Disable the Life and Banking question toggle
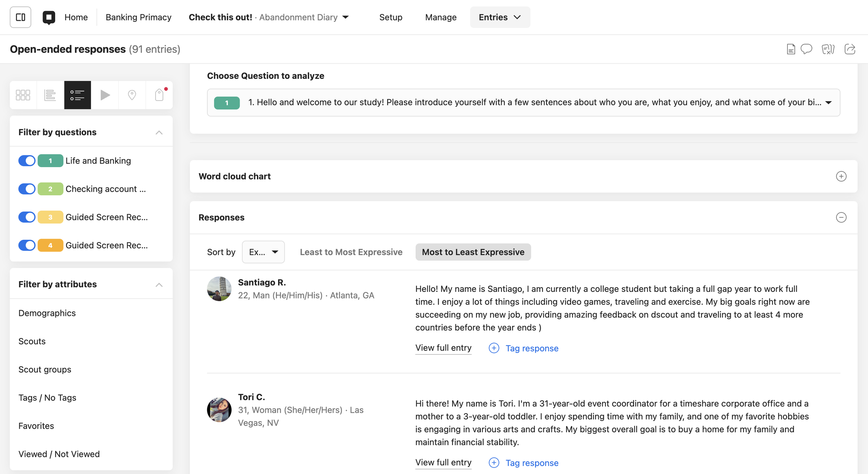 27,161
